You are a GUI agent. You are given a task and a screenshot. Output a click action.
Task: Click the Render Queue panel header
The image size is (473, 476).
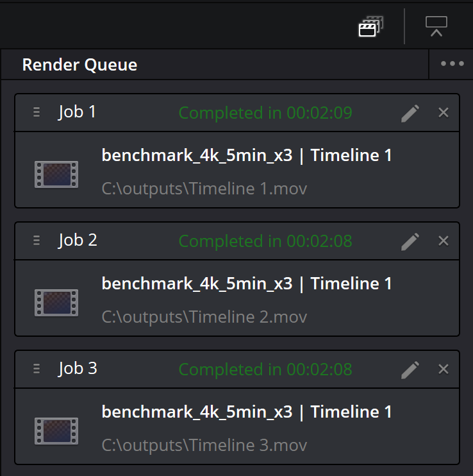pyautogui.click(x=79, y=65)
